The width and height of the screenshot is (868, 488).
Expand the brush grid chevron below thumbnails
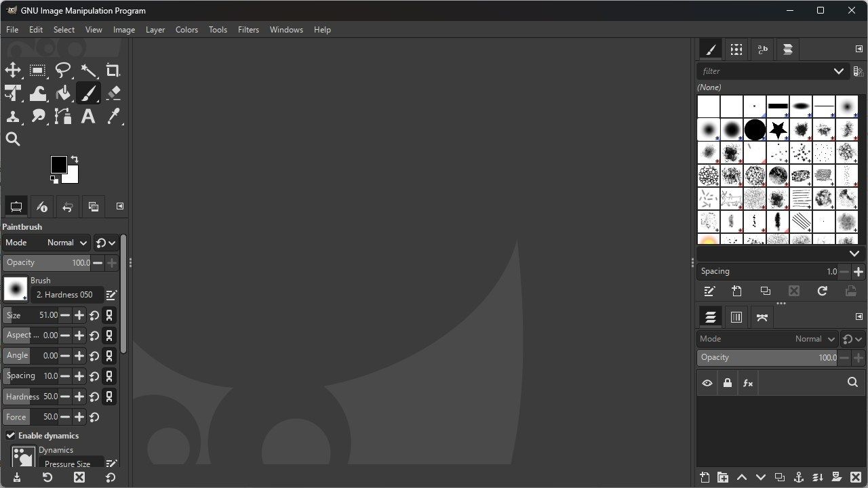click(854, 253)
